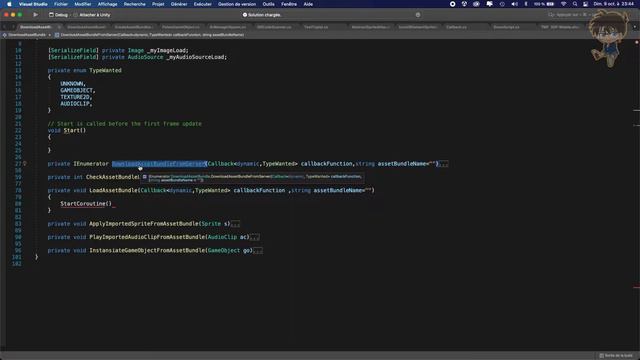This screenshot has height=360, width=640.
Task: Click the date and time in menu bar
Action: pos(614,4)
